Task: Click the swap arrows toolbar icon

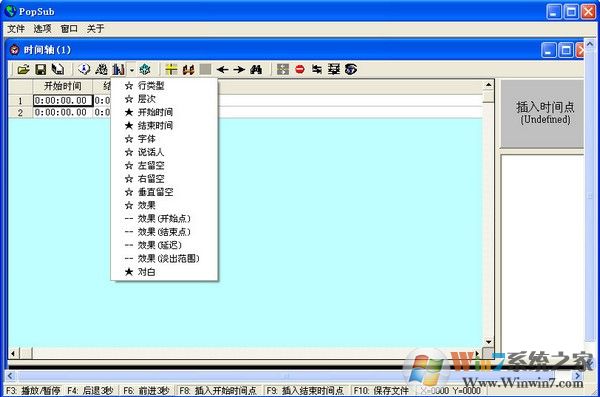Action: pyautogui.click(x=316, y=69)
